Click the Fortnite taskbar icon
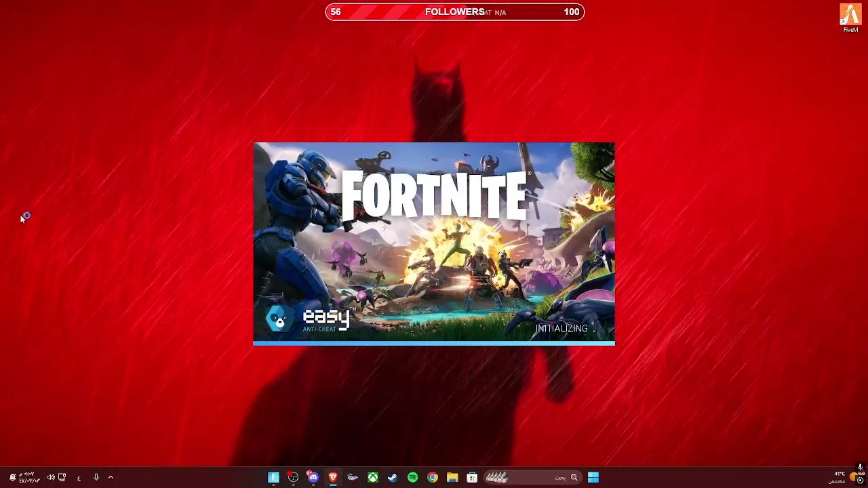Screen dimensions: 868x488 (273, 477)
